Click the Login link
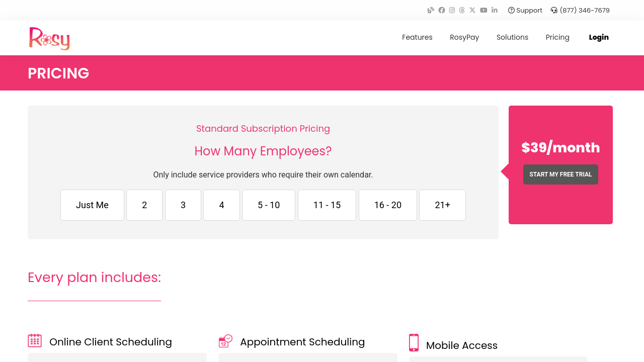The width and height of the screenshot is (644, 362). coord(599,37)
